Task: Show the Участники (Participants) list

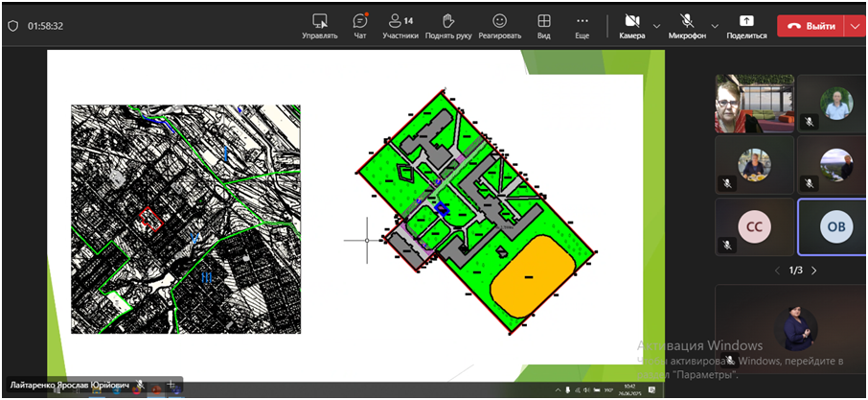Action: pyautogui.click(x=400, y=26)
